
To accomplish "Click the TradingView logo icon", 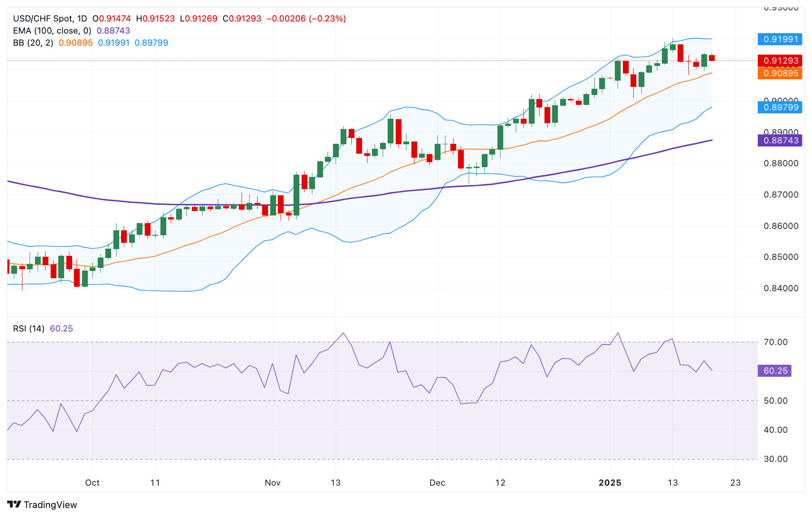I will [x=14, y=504].
